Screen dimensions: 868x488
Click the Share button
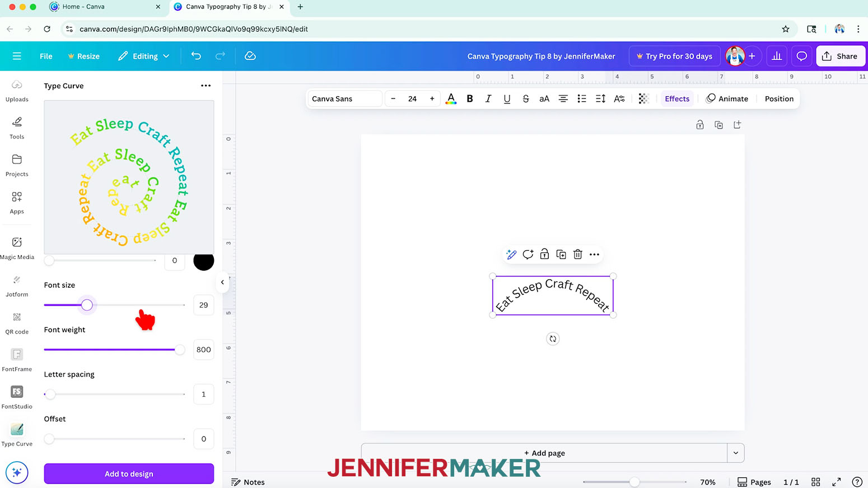(x=840, y=56)
